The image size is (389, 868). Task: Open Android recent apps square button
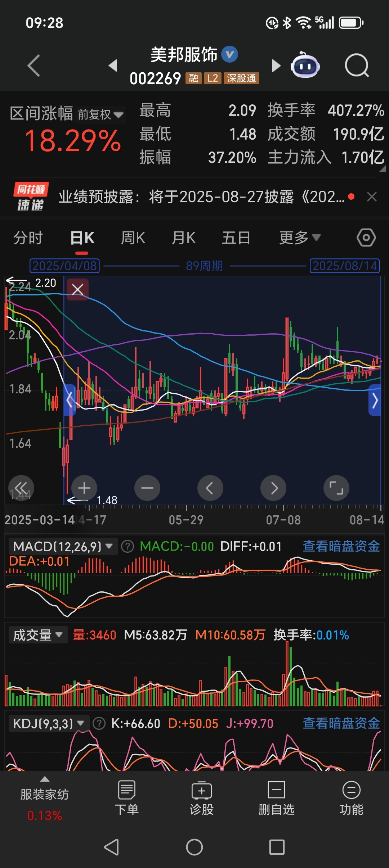(277, 847)
